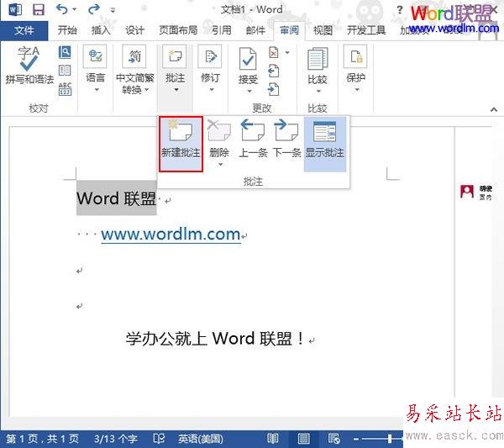Click the zoom slider handle

point(390,439)
